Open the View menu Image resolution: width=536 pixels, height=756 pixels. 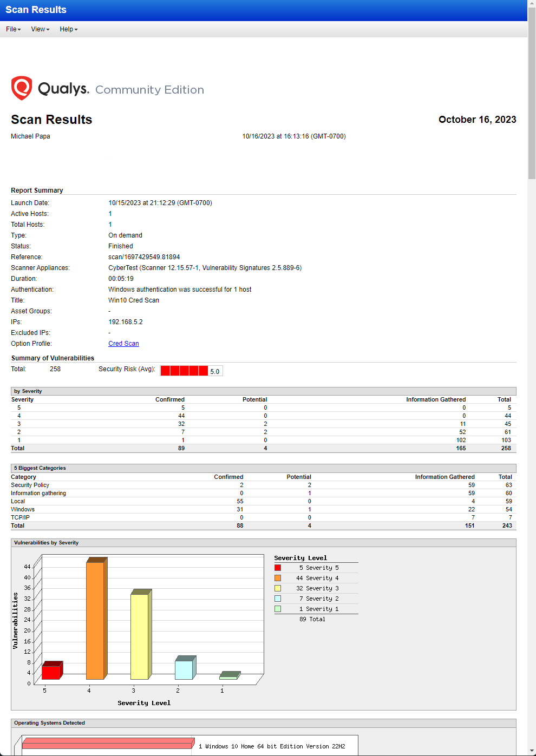[38, 29]
